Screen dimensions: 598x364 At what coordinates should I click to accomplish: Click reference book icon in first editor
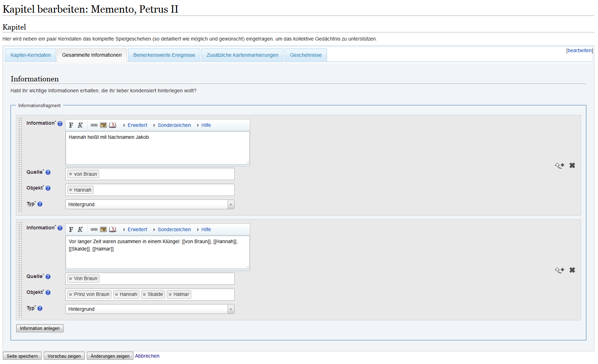113,125
